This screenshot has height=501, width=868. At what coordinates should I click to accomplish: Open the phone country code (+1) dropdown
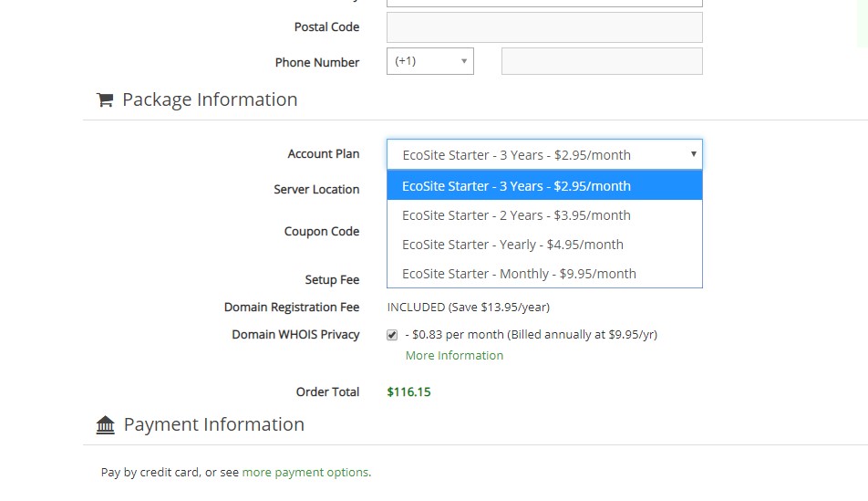(x=430, y=61)
